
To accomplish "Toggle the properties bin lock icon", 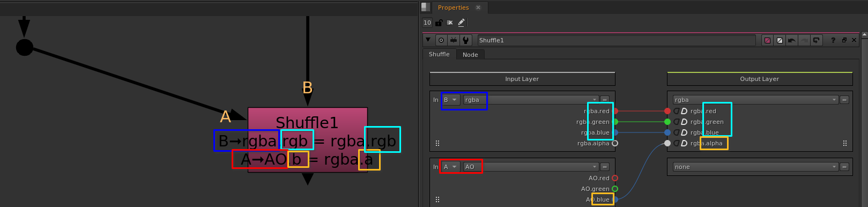I will coord(439,23).
